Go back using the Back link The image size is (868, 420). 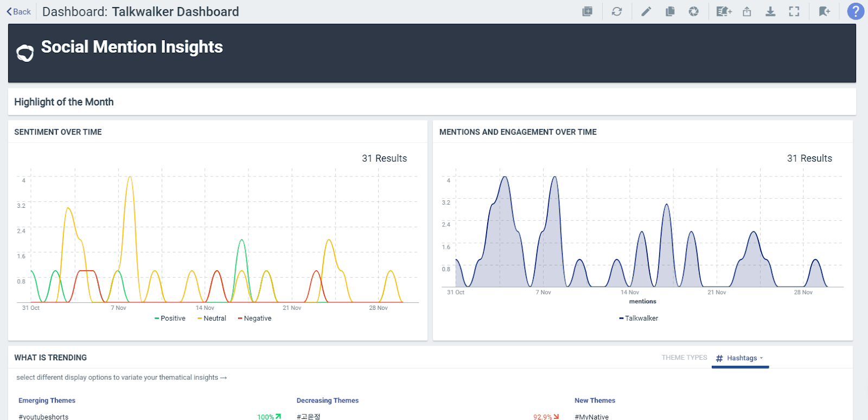[19, 11]
